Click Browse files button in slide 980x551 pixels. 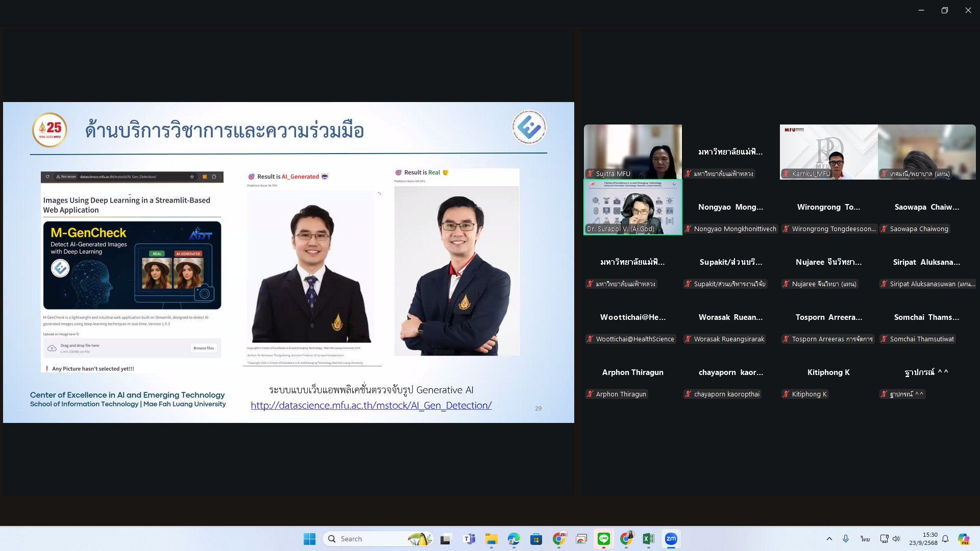204,348
